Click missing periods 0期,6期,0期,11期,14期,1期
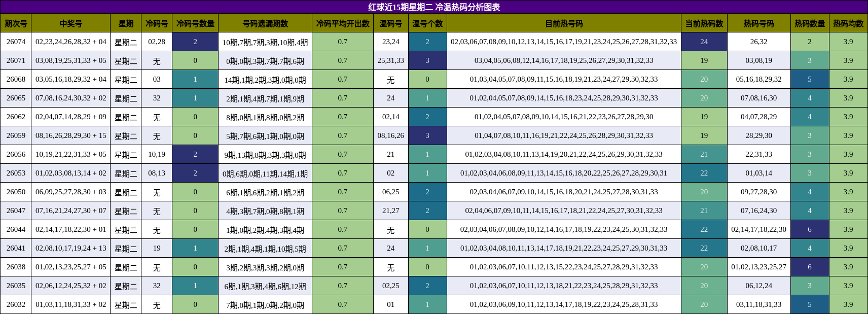The width and height of the screenshot is (868, 314). (265, 173)
